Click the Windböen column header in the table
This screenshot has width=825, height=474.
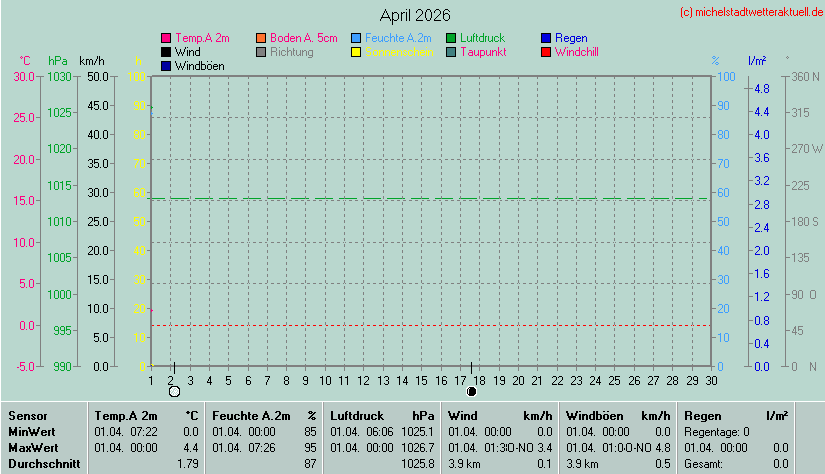[x=594, y=415]
